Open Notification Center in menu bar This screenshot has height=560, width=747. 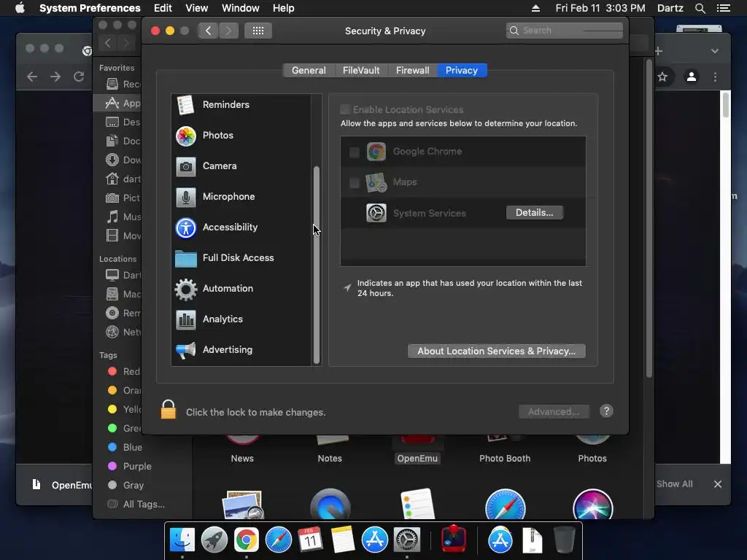723,8
